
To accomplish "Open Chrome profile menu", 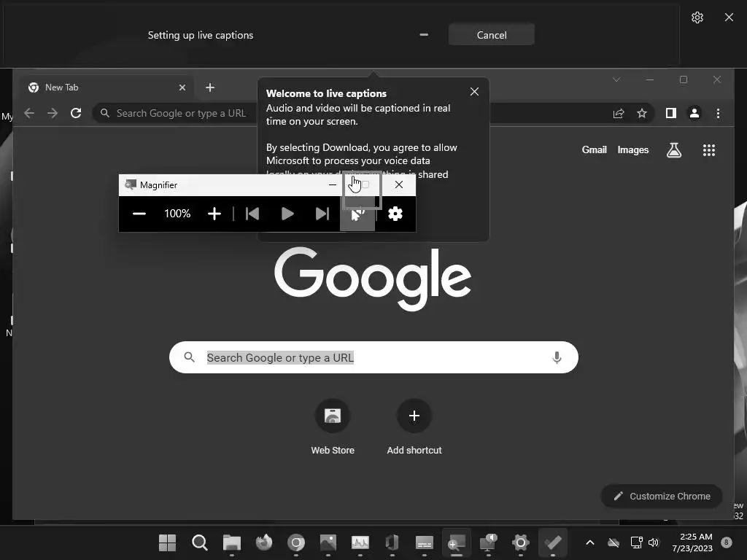I will [694, 113].
